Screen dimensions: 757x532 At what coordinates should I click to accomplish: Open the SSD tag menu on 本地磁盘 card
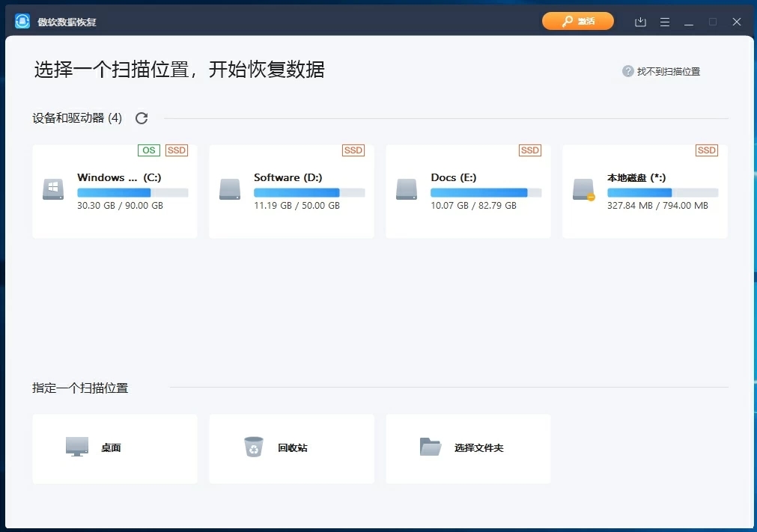tap(706, 150)
